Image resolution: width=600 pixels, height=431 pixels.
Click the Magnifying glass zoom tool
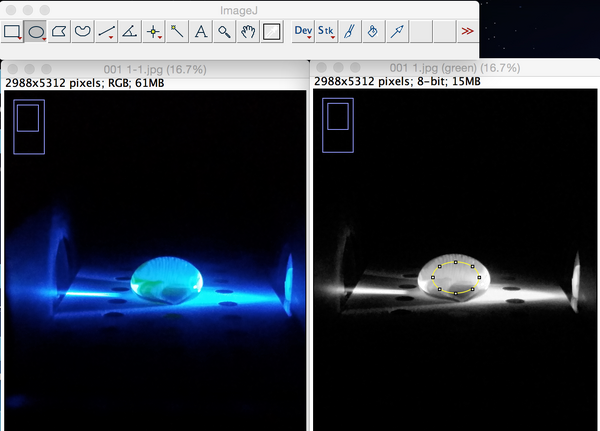click(224, 32)
